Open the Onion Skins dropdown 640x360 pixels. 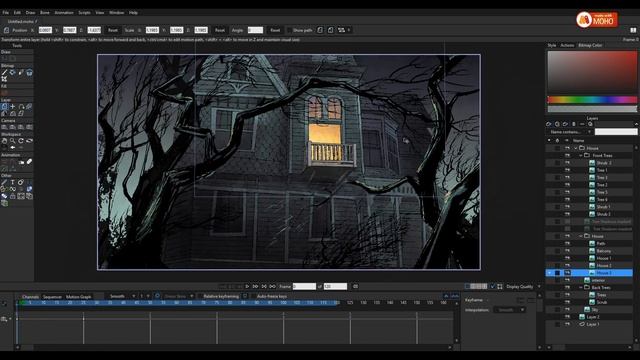pyautogui.click(x=179, y=296)
